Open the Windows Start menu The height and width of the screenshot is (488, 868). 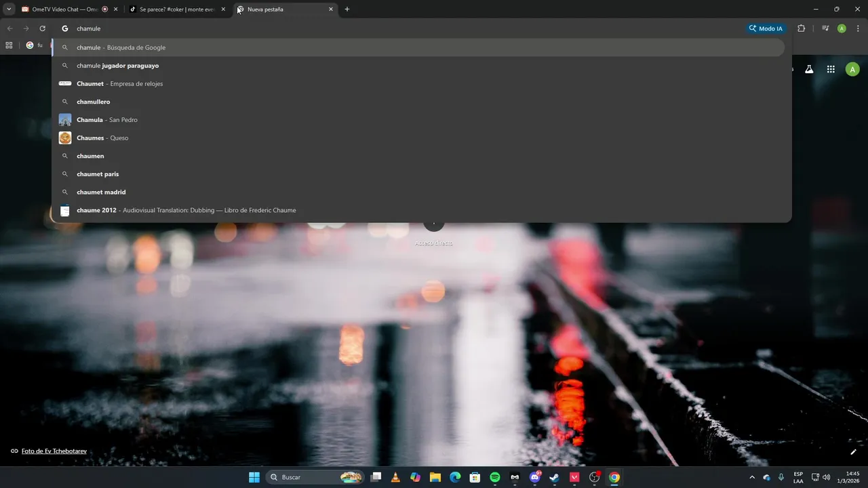coord(254,477)
